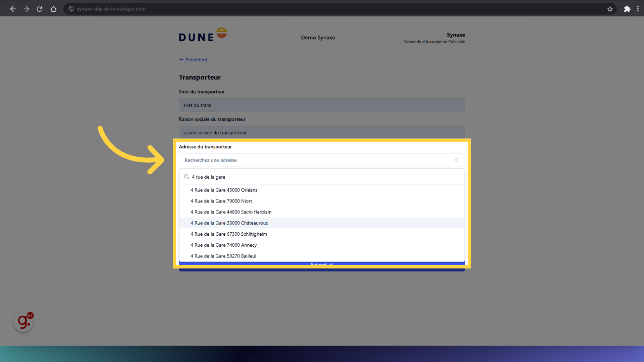Pick the 36000 Châteauroux address option
This screenshot has height=362, width=644.
(229, 223)
